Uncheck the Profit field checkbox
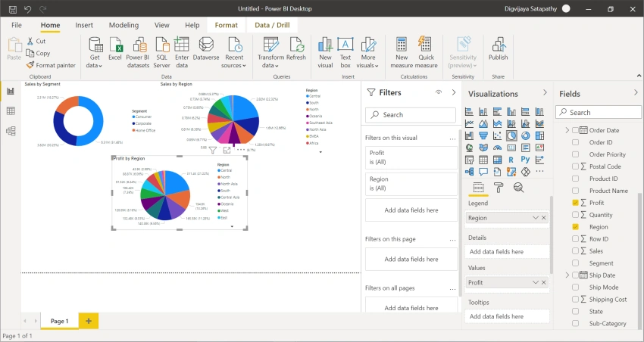This screenshot has height=342, width=644. click(575, 203)
